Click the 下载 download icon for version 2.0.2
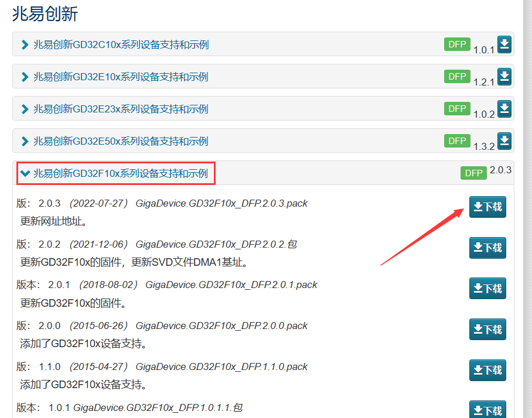The width and height of the screenshot is (532, 418). coord(487,248)
